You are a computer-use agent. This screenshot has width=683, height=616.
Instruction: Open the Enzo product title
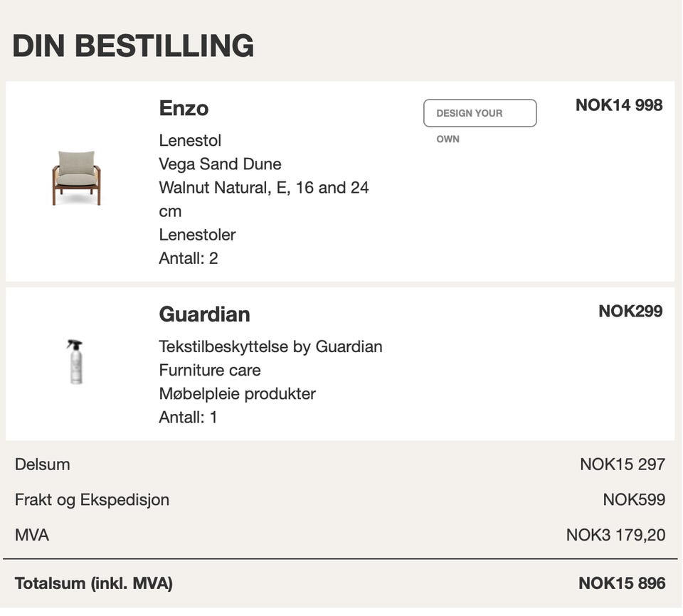(184, 108)
